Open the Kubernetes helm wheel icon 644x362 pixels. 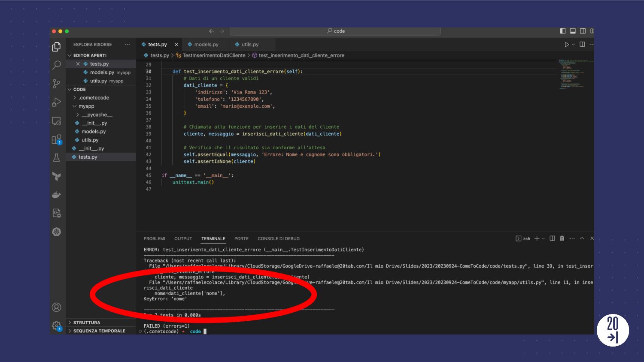tap(56, 232)
